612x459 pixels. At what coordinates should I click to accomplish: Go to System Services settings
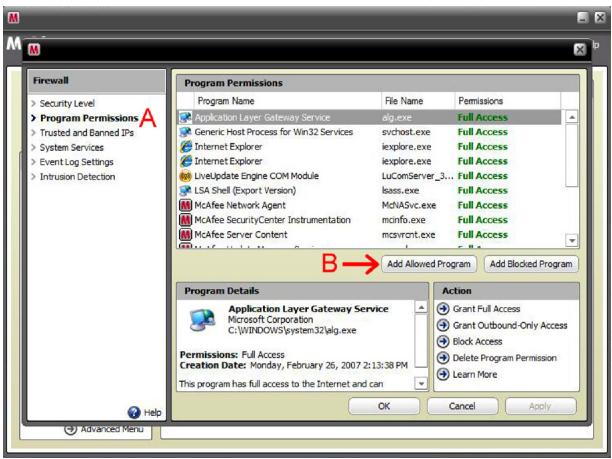tap(71, 148)
